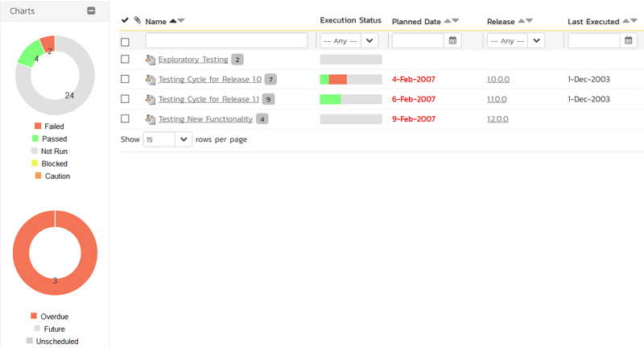644x348 pixels.
Task: Click the Execution Status column header
Action: coord(349,20)
